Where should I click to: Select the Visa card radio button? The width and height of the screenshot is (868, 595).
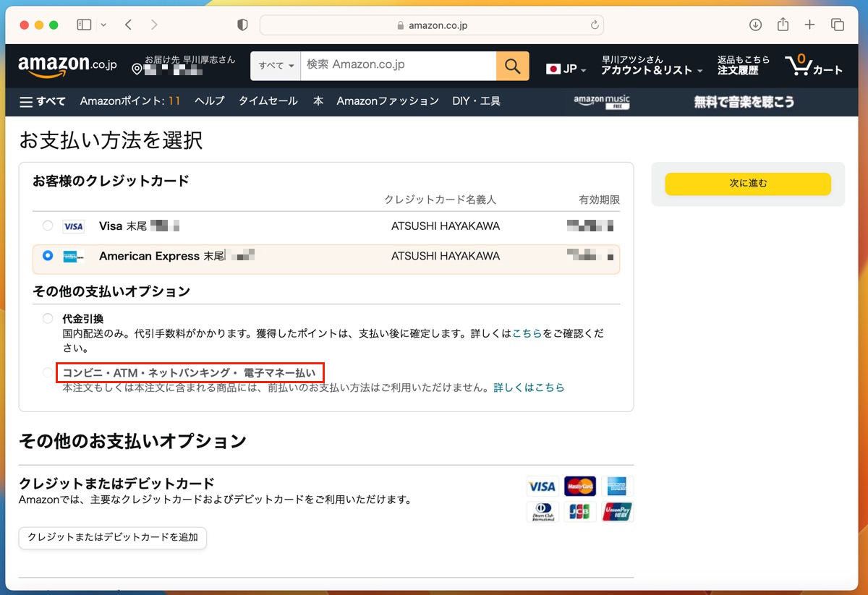click(48, 226)
